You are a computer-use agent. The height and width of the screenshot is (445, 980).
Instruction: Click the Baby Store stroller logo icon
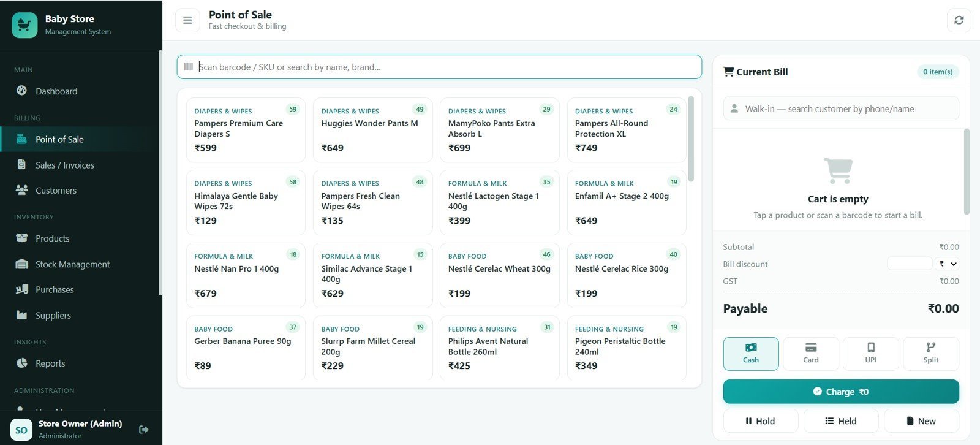[x=24, y=25]
